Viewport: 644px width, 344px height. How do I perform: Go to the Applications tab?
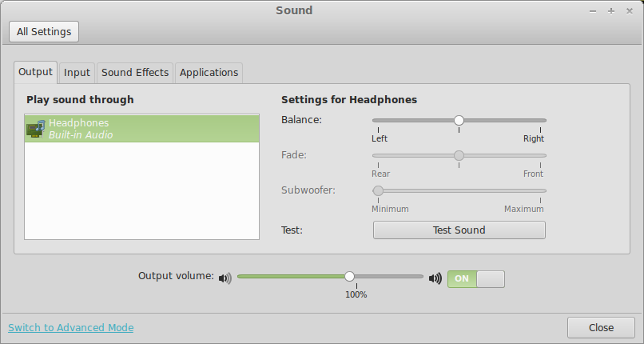tap(209, 72)
